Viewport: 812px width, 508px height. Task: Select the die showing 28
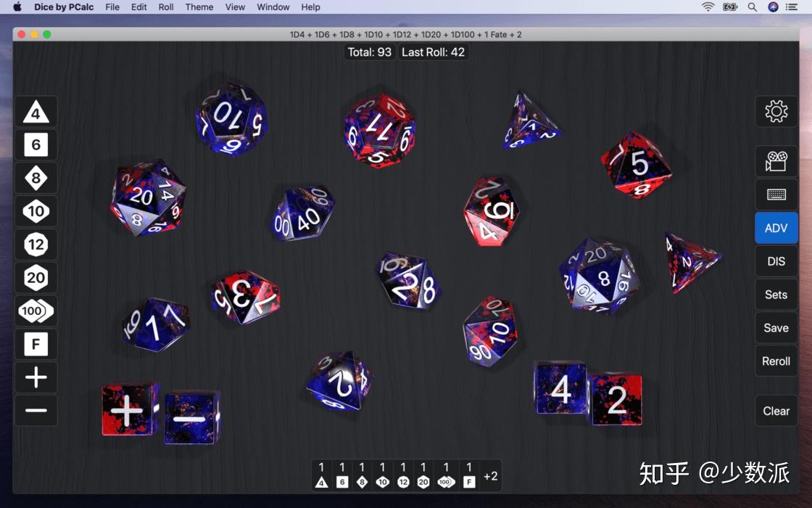(409, 280)
